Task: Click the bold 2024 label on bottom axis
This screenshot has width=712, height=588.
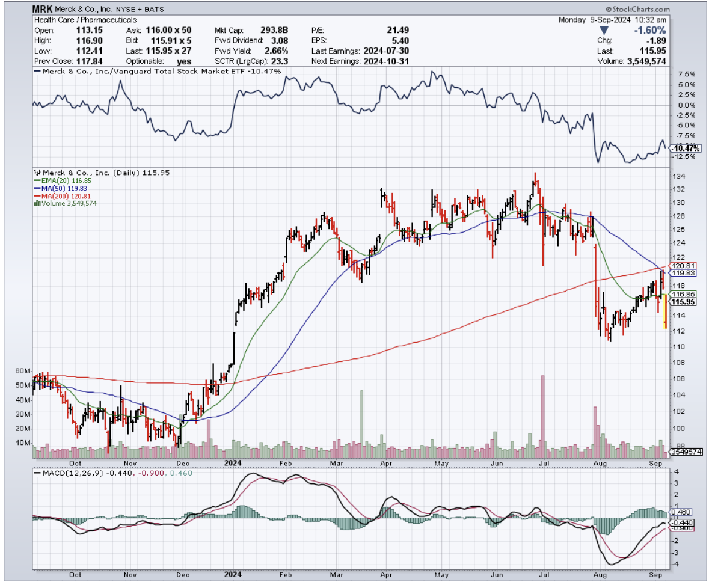Action: (x=232, y=462)
